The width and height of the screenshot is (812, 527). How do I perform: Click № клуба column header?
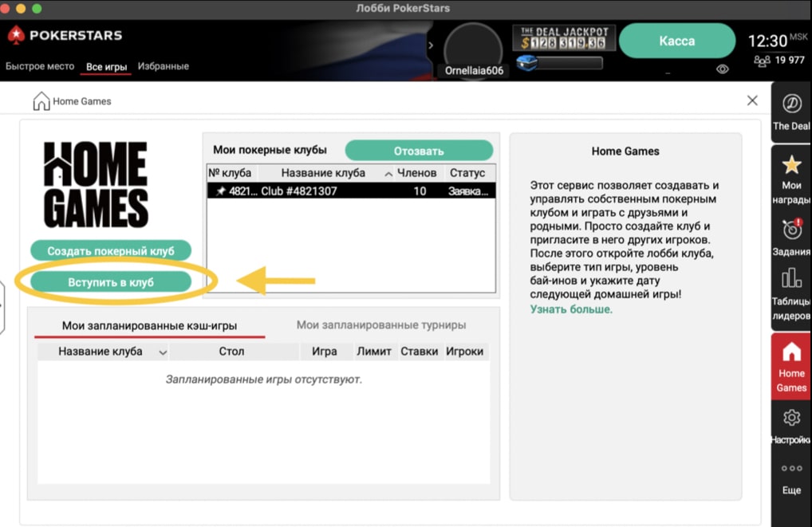pos(231,173)
